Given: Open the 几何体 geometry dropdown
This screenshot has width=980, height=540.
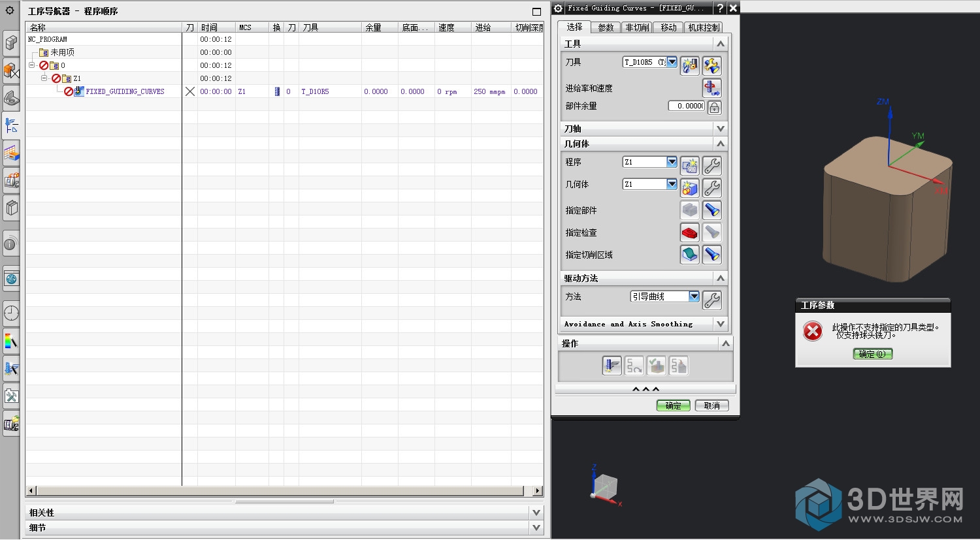Looking at the screenshot, I should point(672,184).
